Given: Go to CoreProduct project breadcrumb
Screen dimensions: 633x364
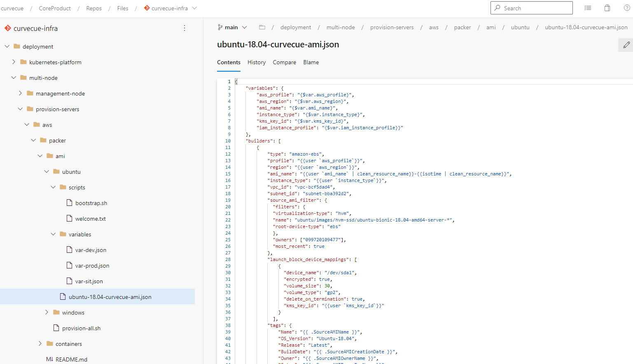Looking at the screenshot, I should [x=55, y=8].
